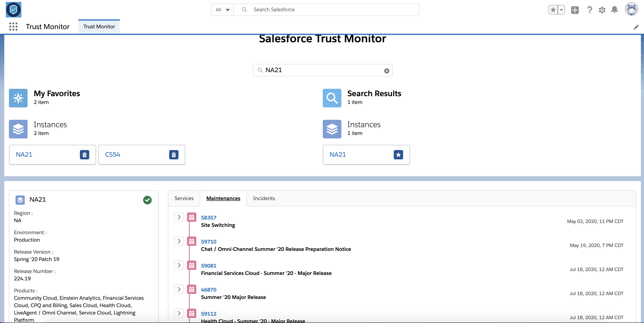Screen dimensions: 644x323
Task: Switch to the Services tab
Action: [x=184, y=198]
